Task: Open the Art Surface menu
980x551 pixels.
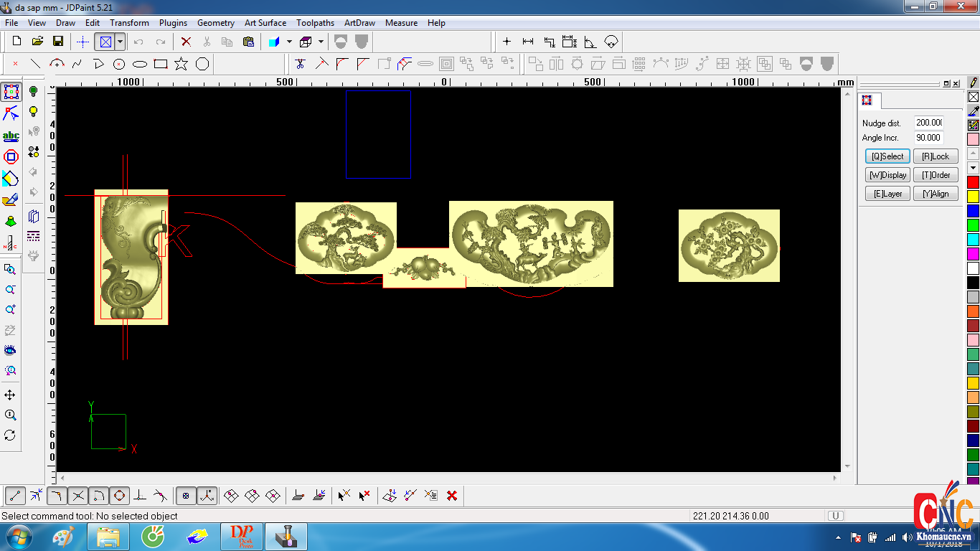Action: (265, 23)
